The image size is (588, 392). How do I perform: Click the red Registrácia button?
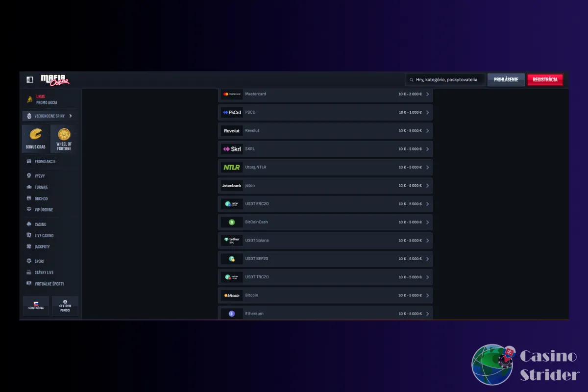(545, 80)
